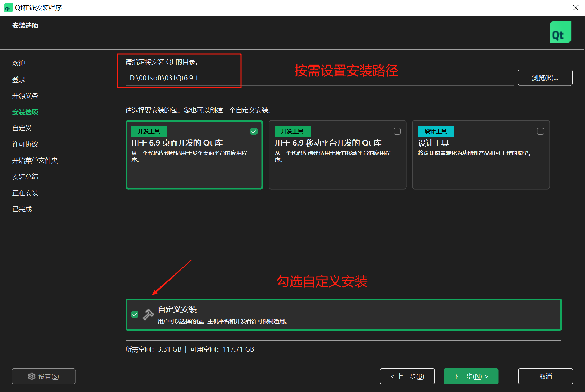The height and width of the screenshot is (392, 585).
Task: Uncheck the 桌面开发 Qt 库 package checkbox
Action: click(x=254, y=131)
